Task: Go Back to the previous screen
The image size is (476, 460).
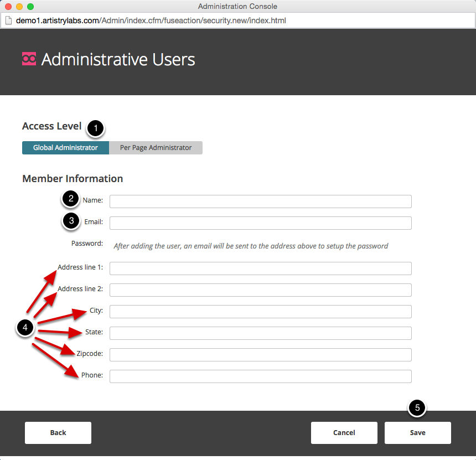Action: coord(58,433)
